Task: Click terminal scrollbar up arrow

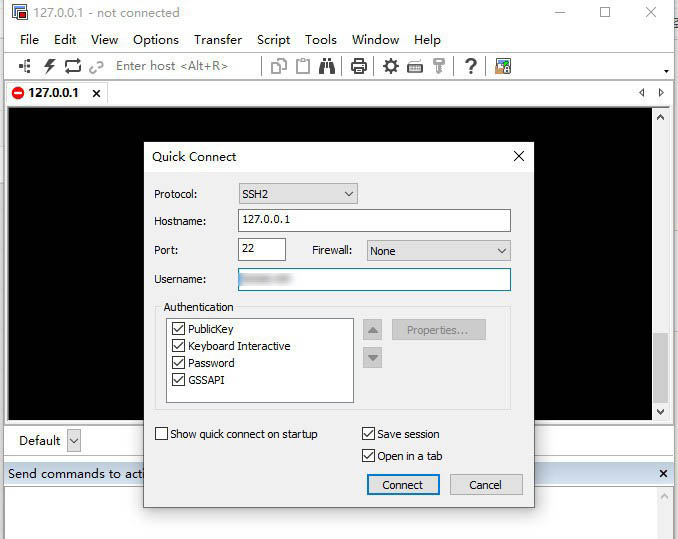Action: click(660, 117)
